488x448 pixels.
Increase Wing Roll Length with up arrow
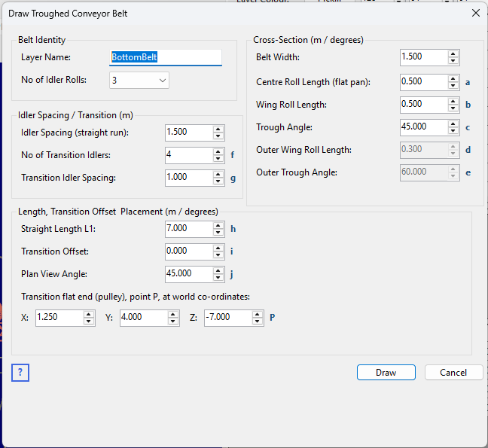pos(453,101)
